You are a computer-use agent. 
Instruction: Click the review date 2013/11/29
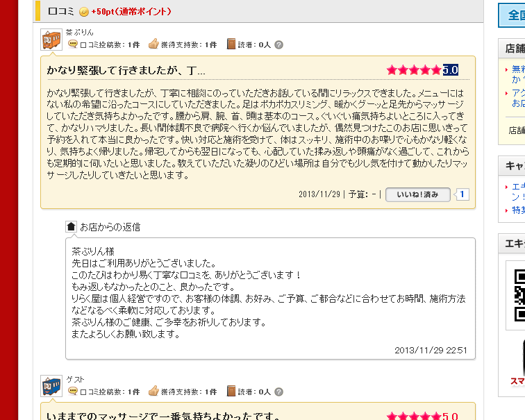[x=319, y=194]
